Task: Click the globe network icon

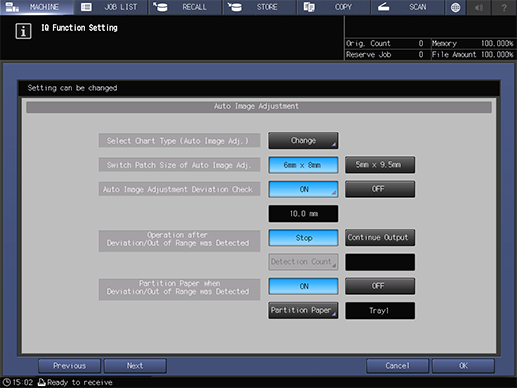Action: point(455,7)
